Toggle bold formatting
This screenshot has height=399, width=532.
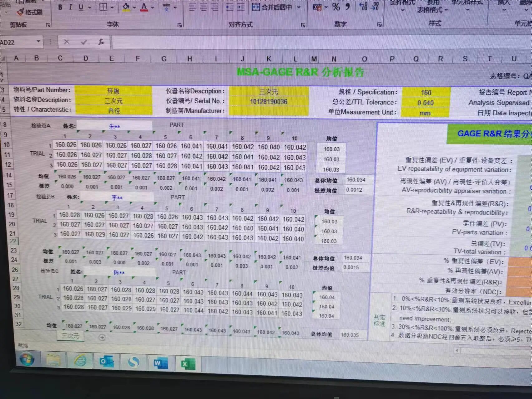point(60,7)
